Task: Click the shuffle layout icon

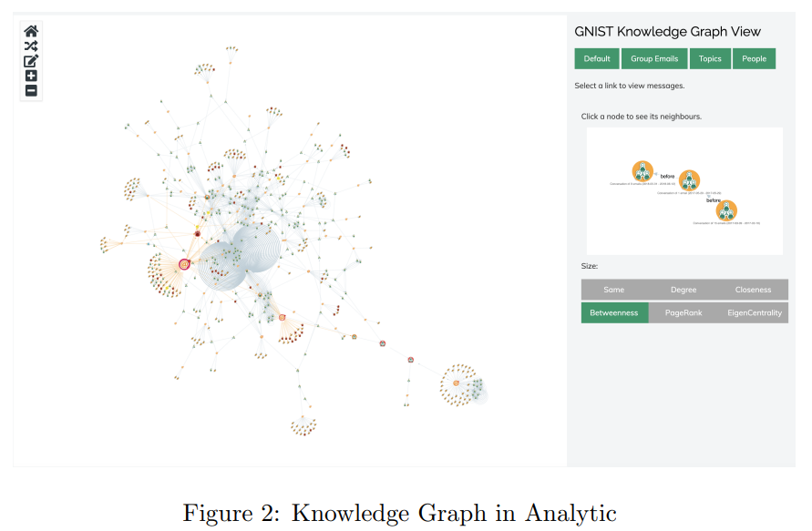Action: (31, 46)
